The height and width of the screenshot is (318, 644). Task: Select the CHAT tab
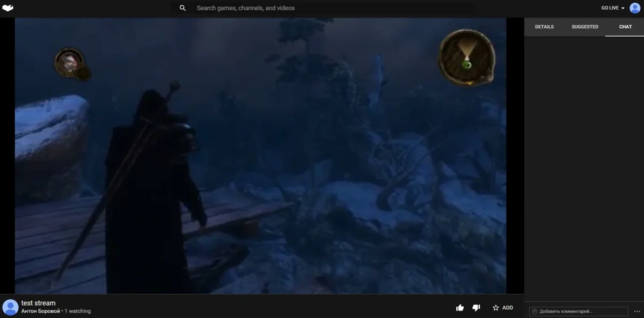tap(625, 27)
